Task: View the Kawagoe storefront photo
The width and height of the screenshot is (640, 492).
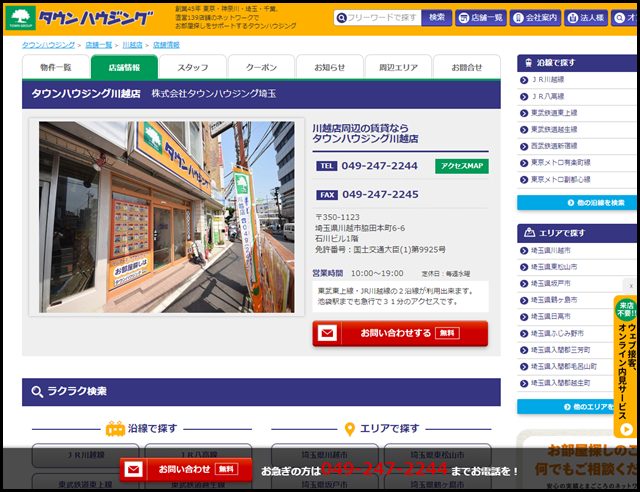Action: coord(167,217)
